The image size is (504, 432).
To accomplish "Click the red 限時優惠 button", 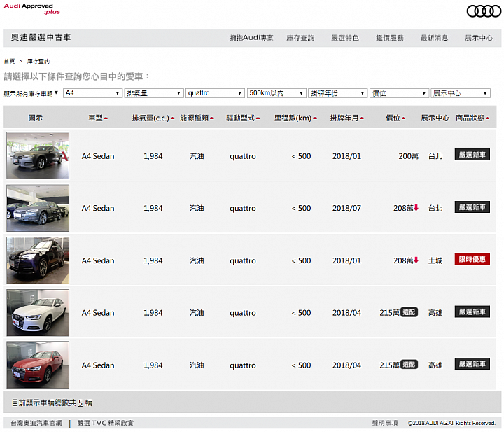I will click(x=472, y=259).
